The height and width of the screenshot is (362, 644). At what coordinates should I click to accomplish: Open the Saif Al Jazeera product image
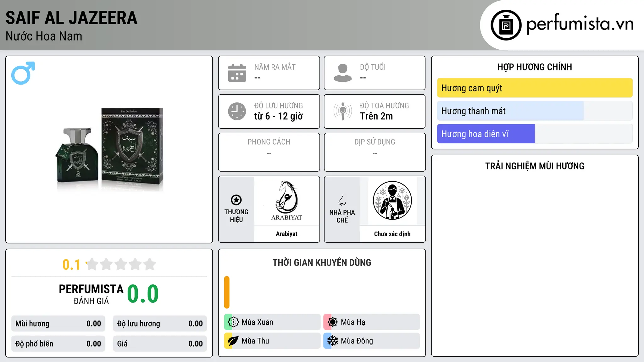click(109, 150)
